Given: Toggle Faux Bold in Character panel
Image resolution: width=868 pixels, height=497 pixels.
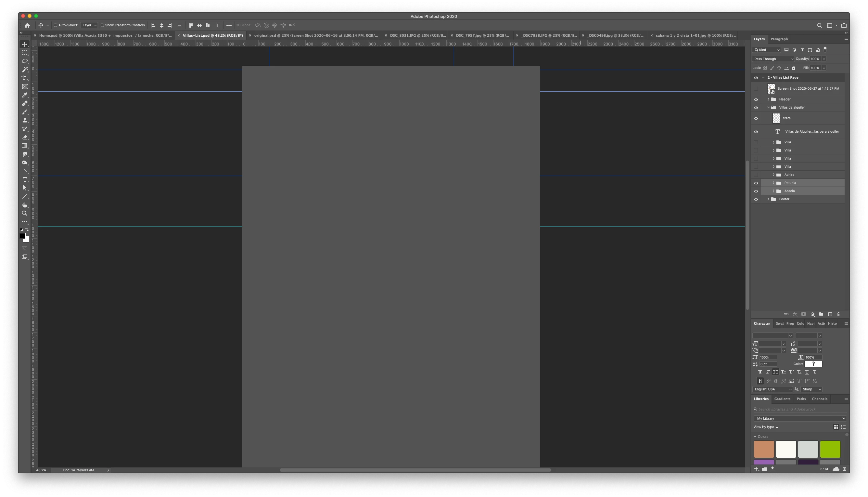Looking at the screenshot, I should pyautogui.click(x=760, y=373).
